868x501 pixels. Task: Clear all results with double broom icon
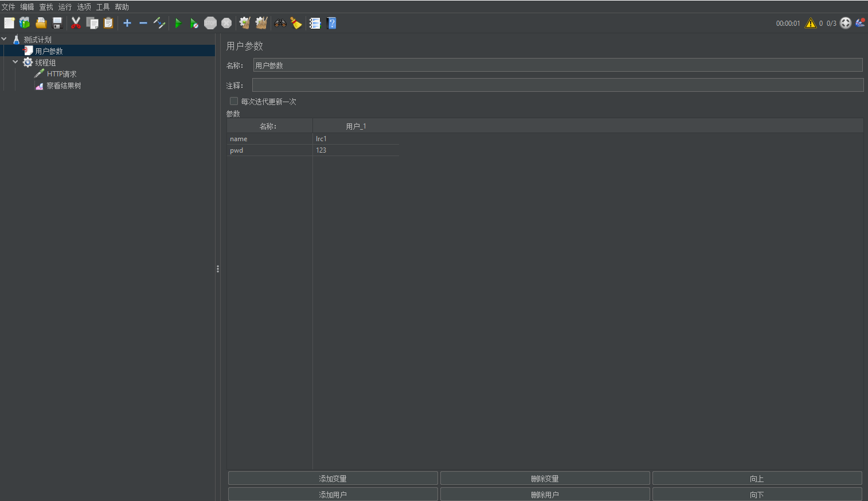pyautogui.click(x=261, y=23)
